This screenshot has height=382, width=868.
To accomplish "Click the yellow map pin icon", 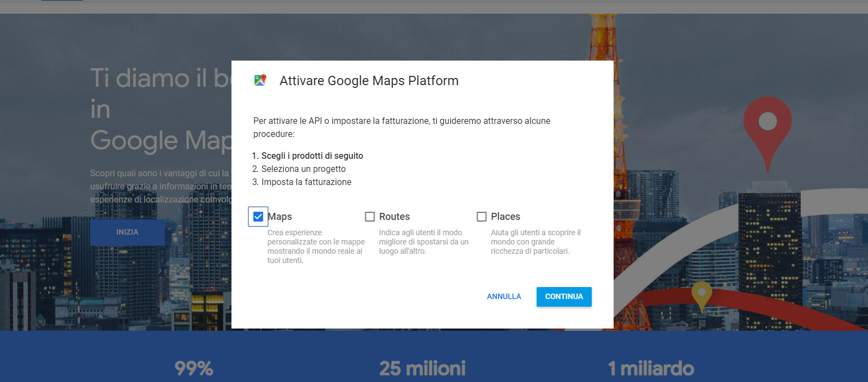I will click(x=701, y=296).
